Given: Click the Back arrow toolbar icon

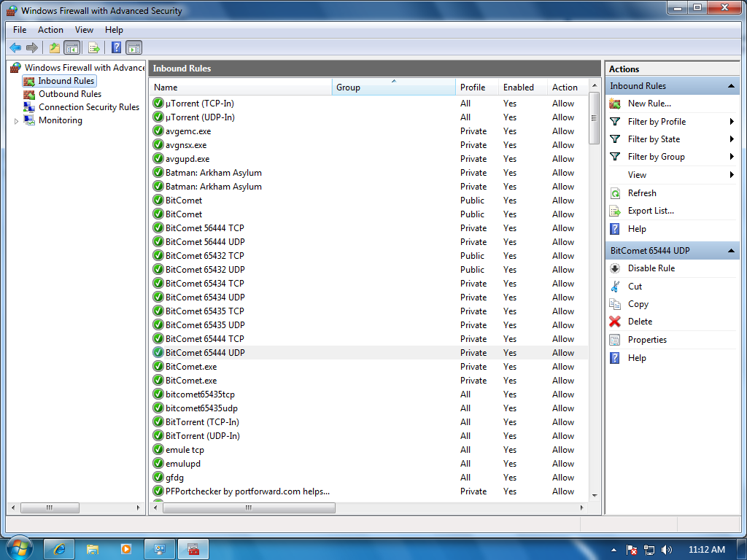Looking at the screenshot, I should (x=15, y=47).
